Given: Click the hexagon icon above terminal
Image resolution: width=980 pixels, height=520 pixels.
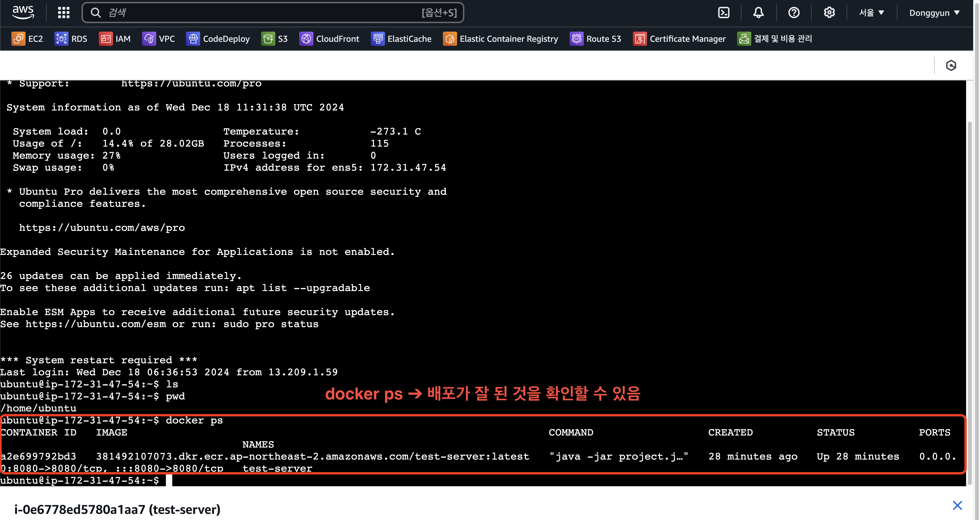Looking at the screenshot, I should coord(951,65).
